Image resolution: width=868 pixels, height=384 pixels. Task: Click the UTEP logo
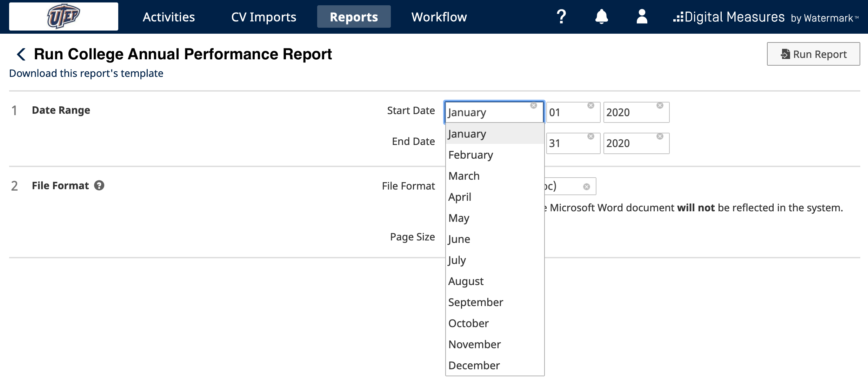tap(64, 16)
